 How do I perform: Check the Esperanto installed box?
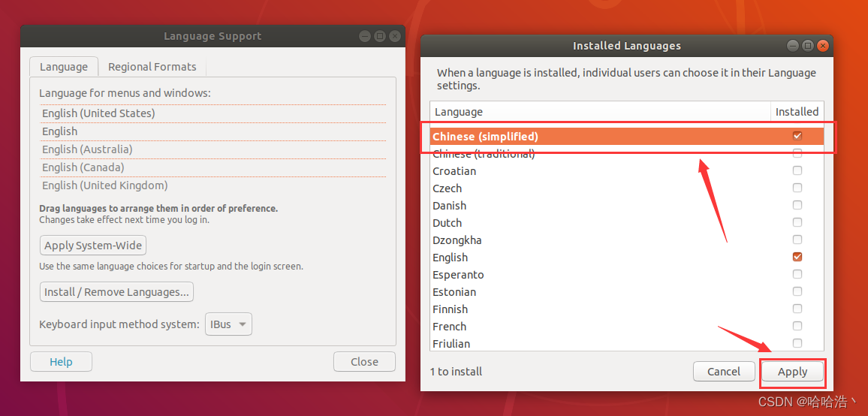[797, 274]
